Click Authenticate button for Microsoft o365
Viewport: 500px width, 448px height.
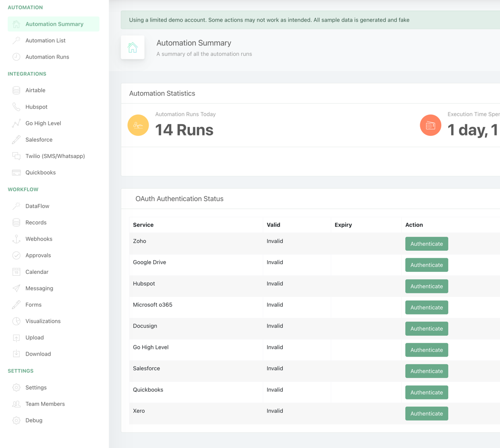[426, 307]
